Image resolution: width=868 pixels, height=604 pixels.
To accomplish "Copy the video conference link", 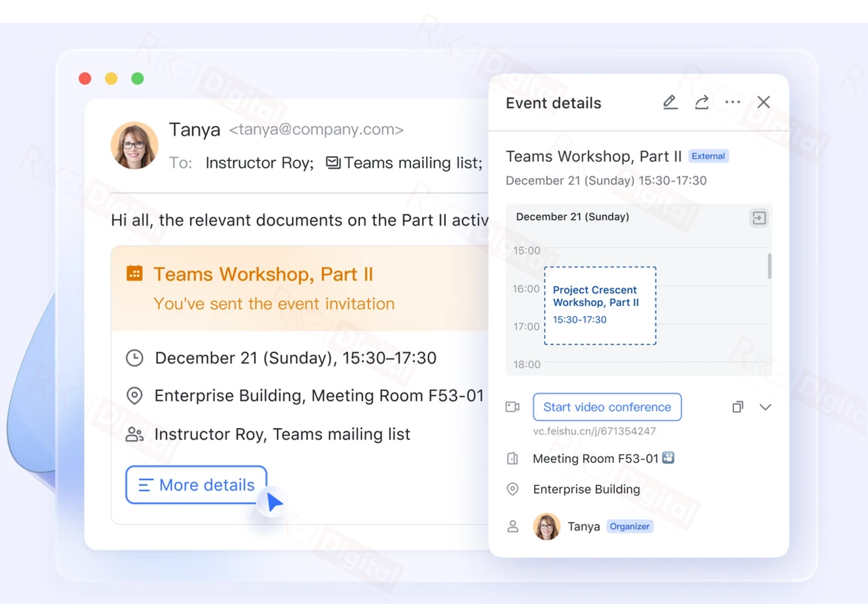I will 737,407.
